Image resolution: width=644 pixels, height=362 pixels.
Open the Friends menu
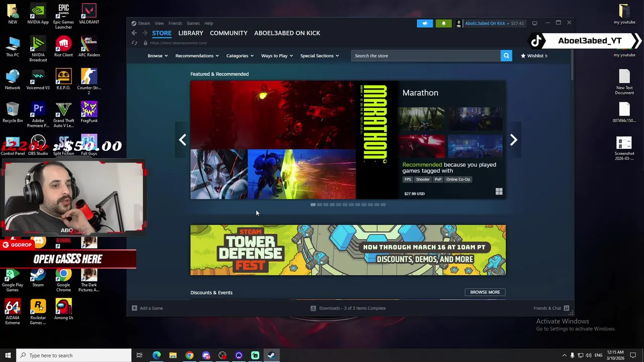click(175, 23)
